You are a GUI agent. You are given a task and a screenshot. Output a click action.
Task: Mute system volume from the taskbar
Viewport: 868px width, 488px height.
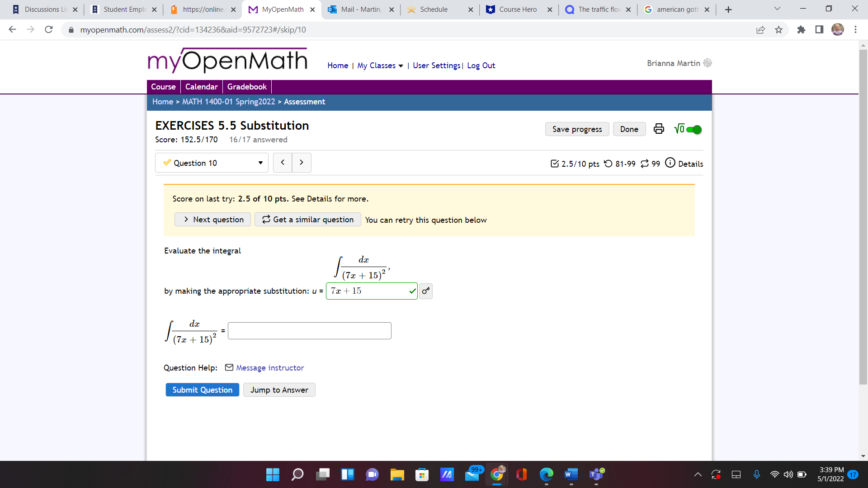coord(788,474)
